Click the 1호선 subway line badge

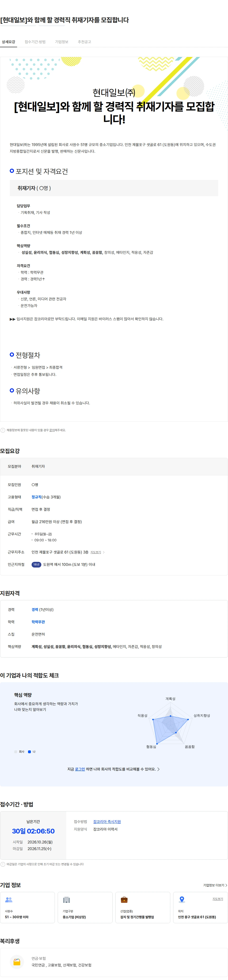point(36,565)
